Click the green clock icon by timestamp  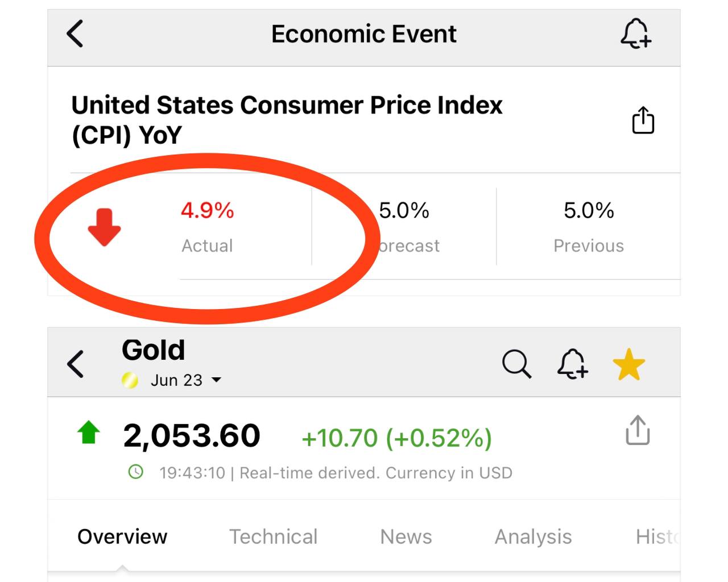click(x=136, y=472)
